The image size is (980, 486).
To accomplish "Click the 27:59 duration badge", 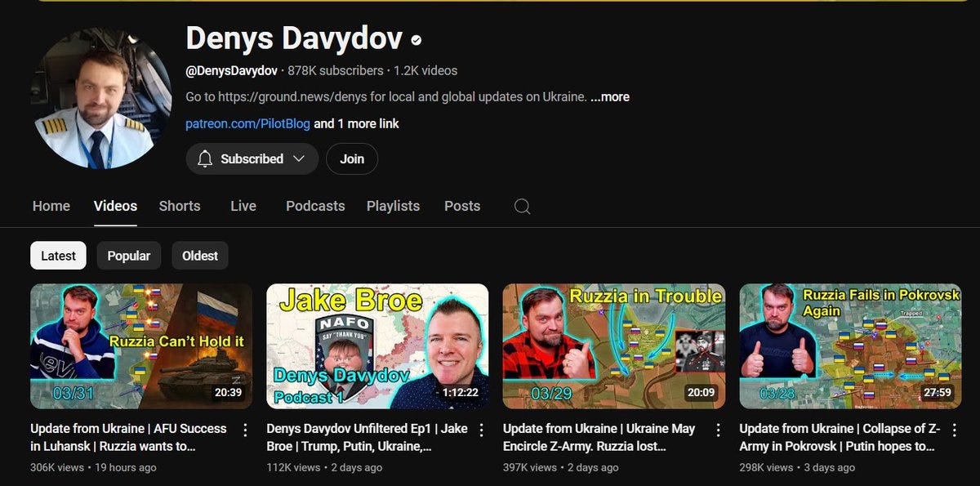I will (936, 393).
